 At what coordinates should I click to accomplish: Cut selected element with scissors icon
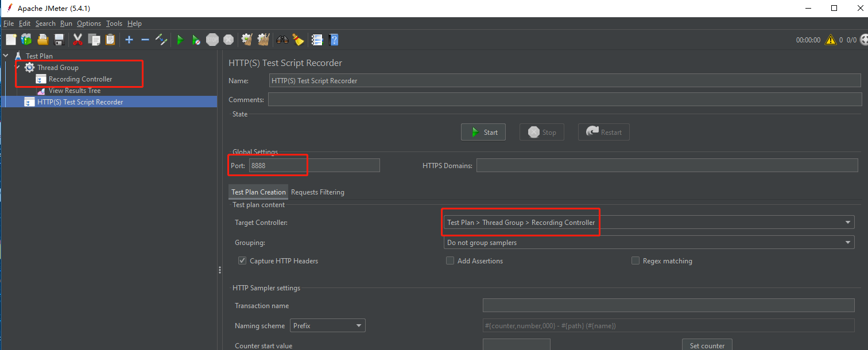(78, 40)
